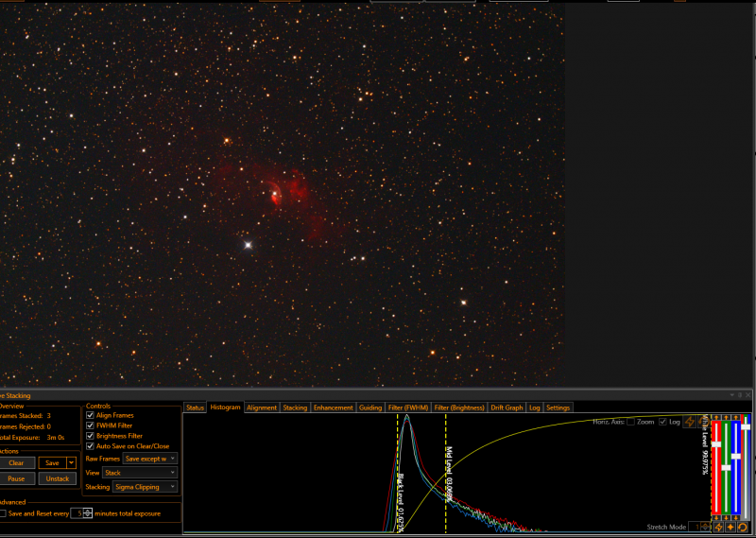
Task: Switch to the Drift Graph tab
Action: point(507,408)
